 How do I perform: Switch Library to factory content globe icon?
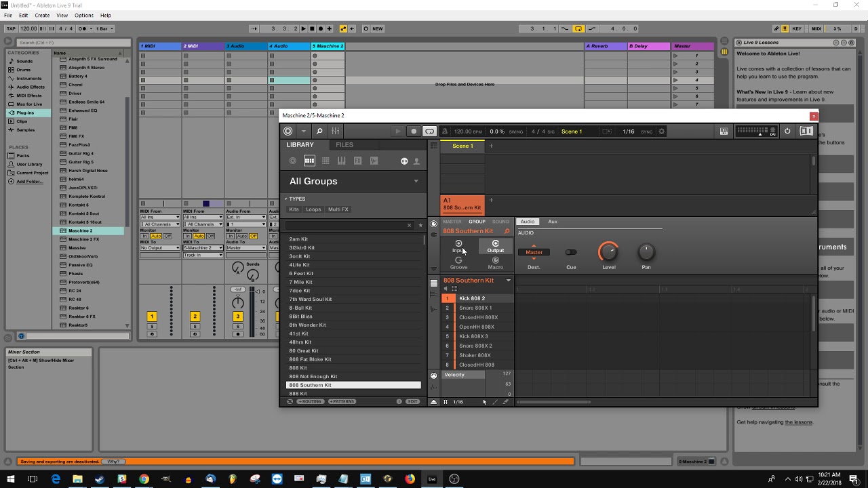[x=404, y=161]
